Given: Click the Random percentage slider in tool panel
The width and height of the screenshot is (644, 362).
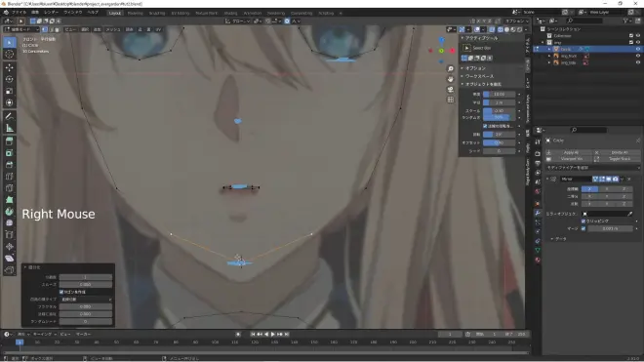Looking at the screenshot, I should (x=499, y=117).
